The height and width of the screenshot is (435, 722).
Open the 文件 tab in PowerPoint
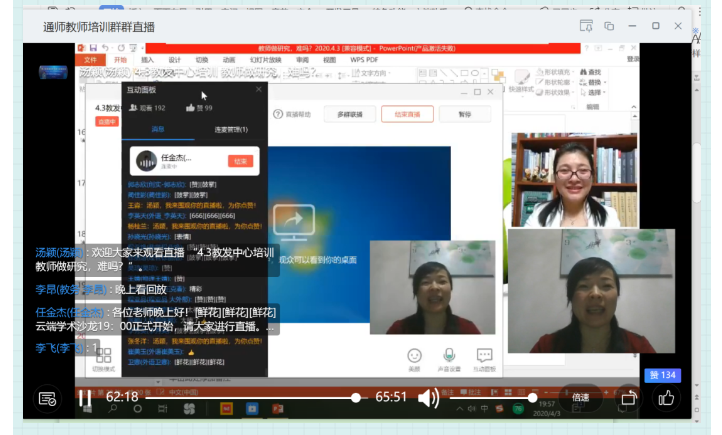(x=91, y=60)
